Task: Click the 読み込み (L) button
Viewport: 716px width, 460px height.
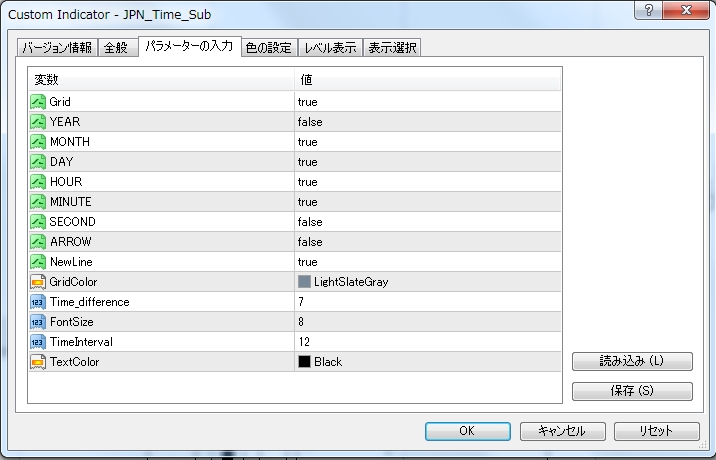Action: coord(632,361)
